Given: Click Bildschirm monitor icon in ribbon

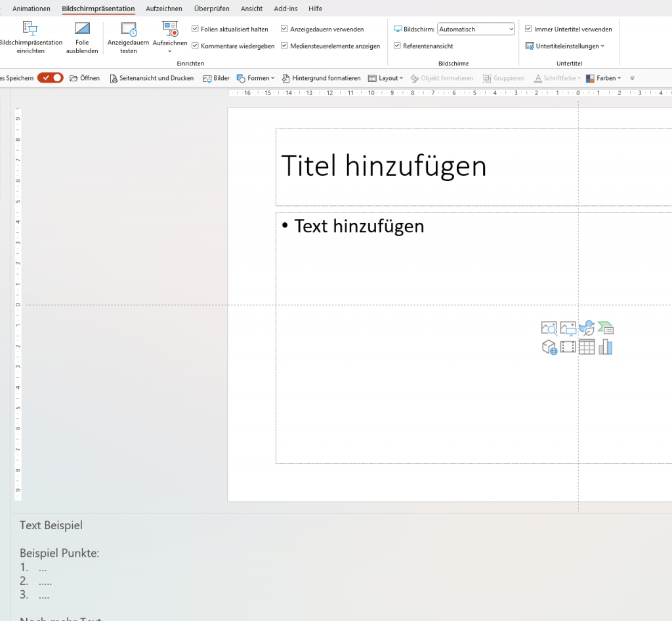Looking at the screenshot, I should tap(398, 29).
